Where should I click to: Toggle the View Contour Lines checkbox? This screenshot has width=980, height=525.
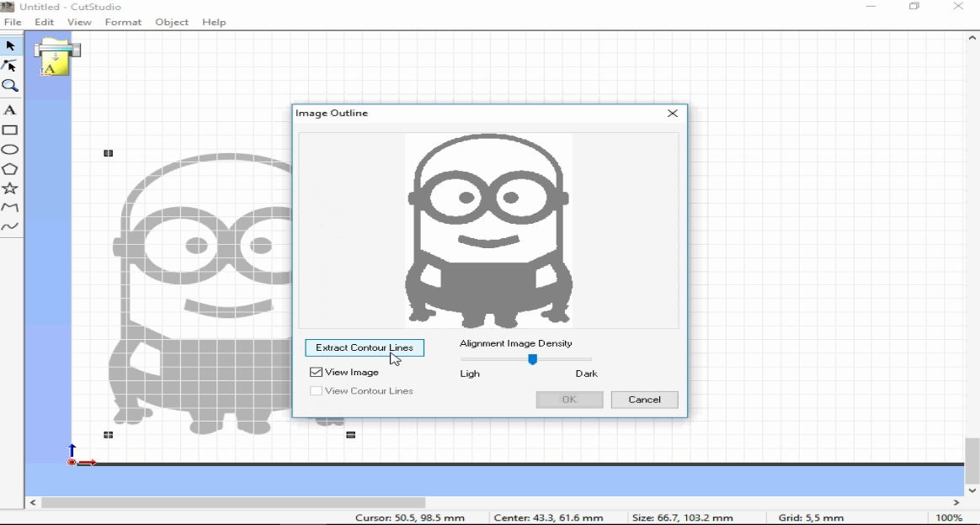[x=317, y=390]
